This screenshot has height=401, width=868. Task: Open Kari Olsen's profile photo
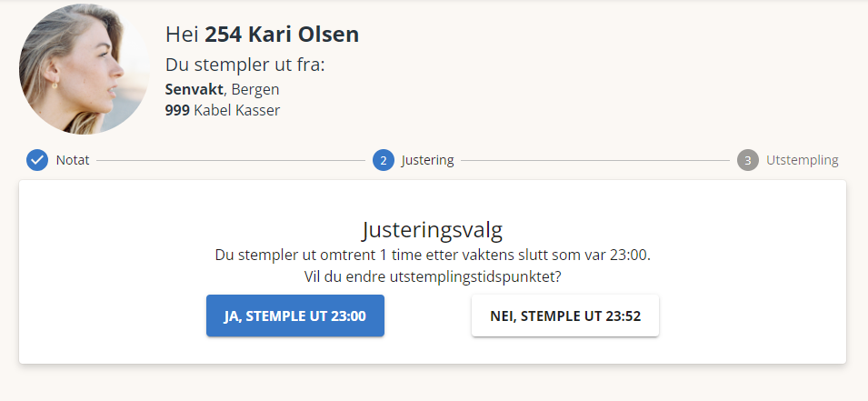pos(85,69)
